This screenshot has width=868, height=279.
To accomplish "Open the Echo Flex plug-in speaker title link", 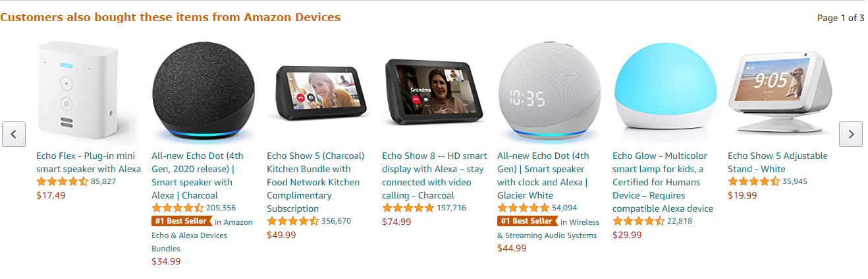I will click(88, 162).
